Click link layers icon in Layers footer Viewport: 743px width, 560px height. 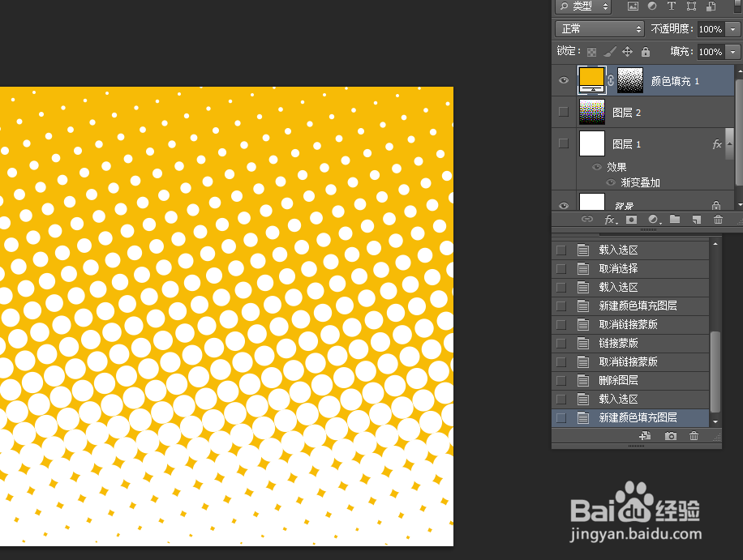(x=587, y=219)
